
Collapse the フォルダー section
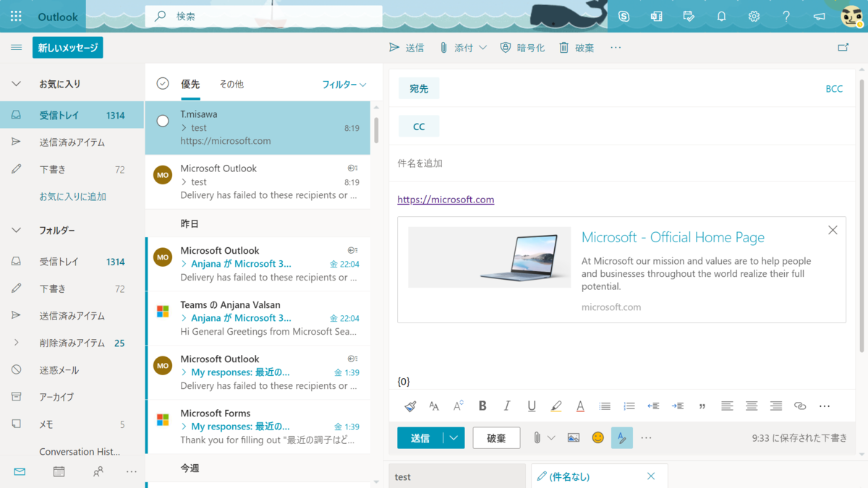click(x=16, y=230)
